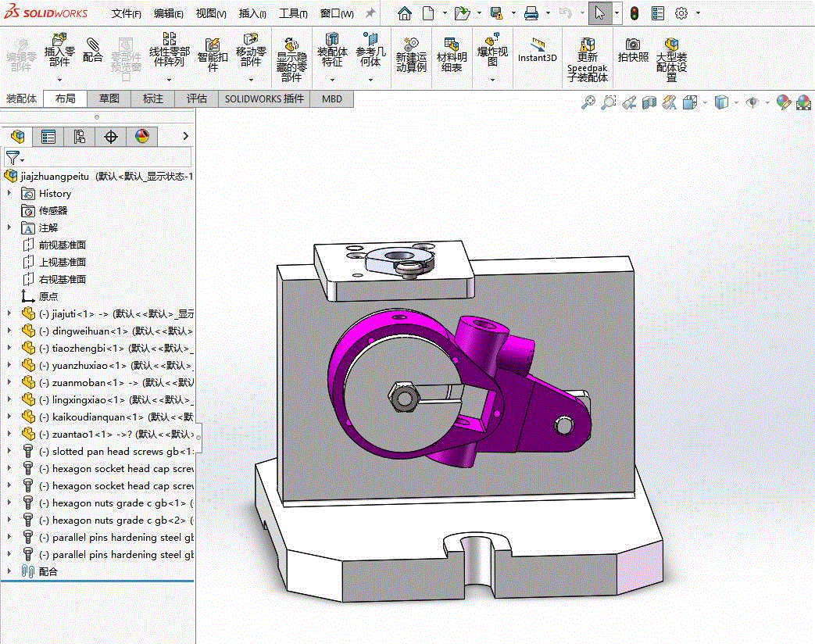Viewport: 815px width, 644px height.
Task: Open the 插入(I) menu
Action: click(252, 14)
